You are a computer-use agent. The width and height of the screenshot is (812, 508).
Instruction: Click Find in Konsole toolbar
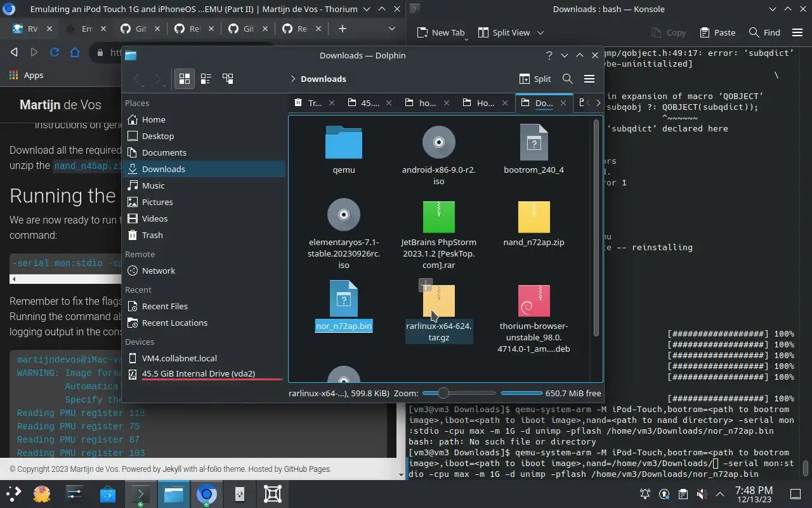click(x=764, y=32)
